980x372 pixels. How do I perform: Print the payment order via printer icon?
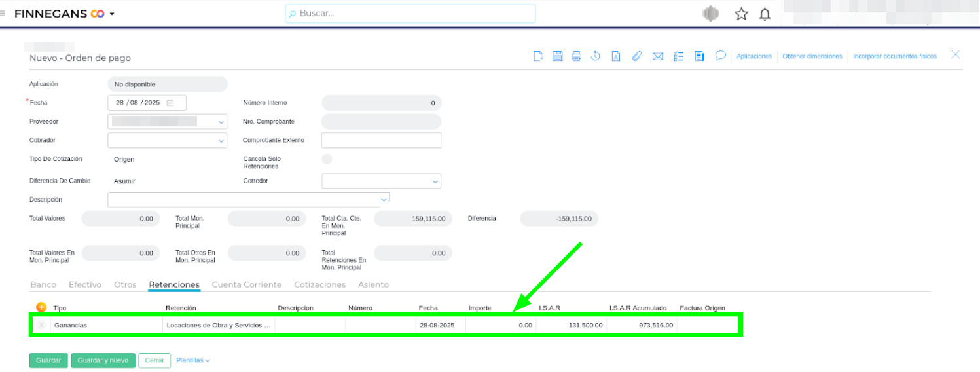coord(576,56)
